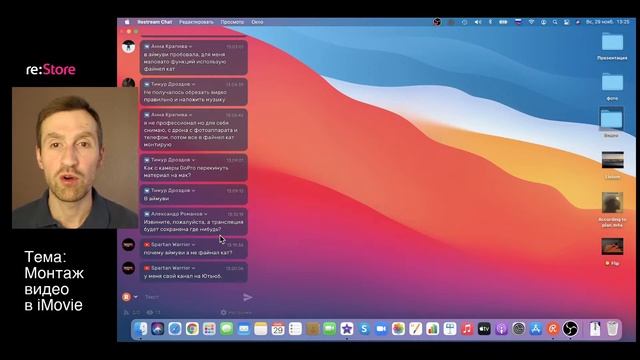This screenshot has height=360, width=640.
Task: Select the Презентация folder on desktop
Action: (612, 46)
